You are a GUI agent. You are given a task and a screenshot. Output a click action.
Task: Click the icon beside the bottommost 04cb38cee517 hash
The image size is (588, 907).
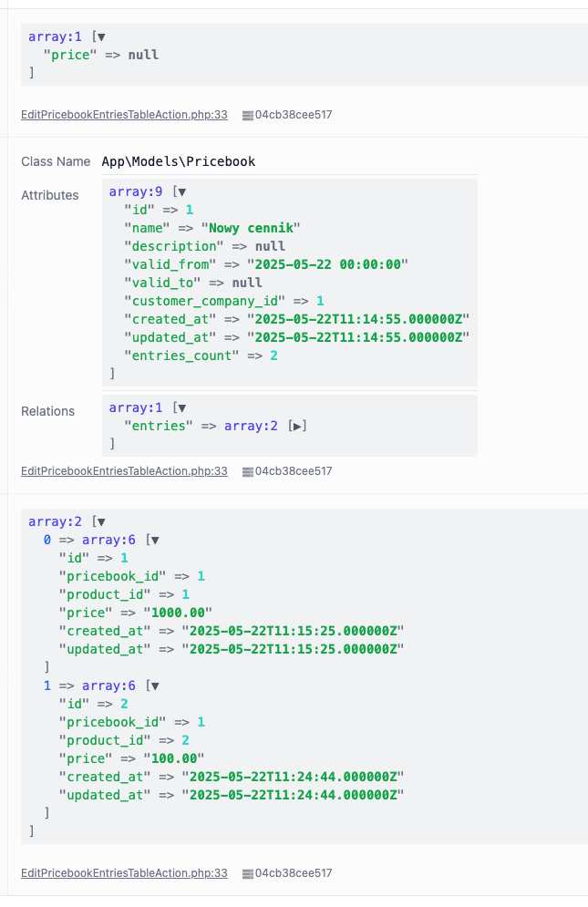[247, 873]
